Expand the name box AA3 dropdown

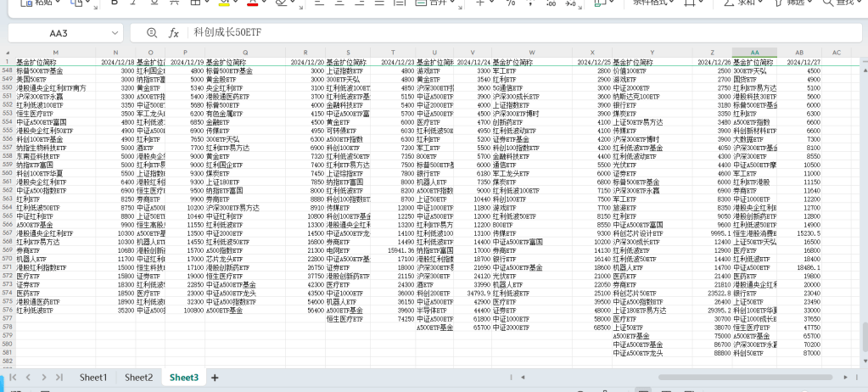[x=115, y=32]
